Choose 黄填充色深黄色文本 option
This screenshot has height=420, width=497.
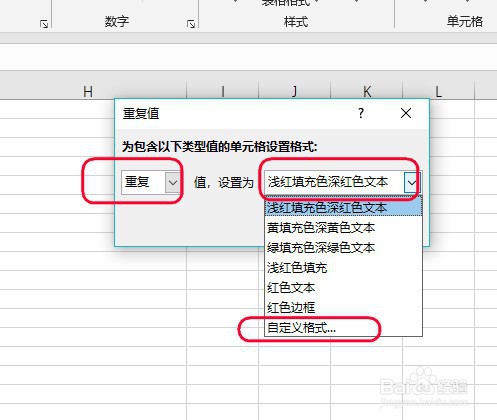pos(343,228)
